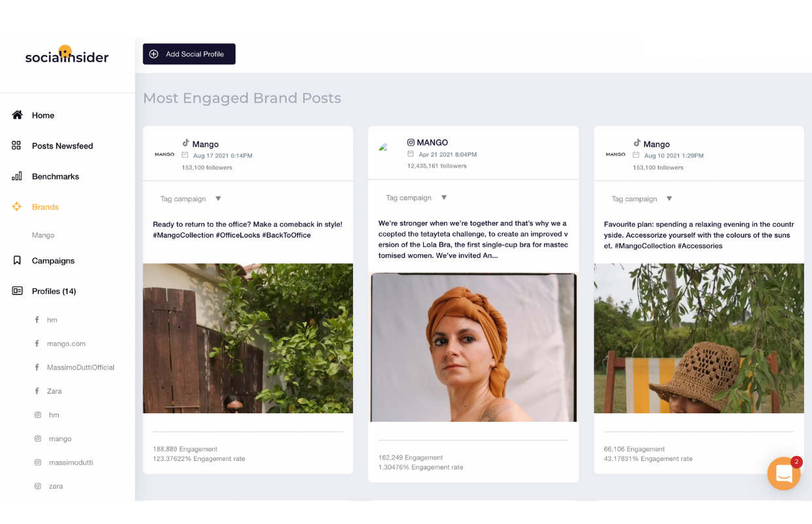Click the Facebook icon beside hm

click(37, 320)
